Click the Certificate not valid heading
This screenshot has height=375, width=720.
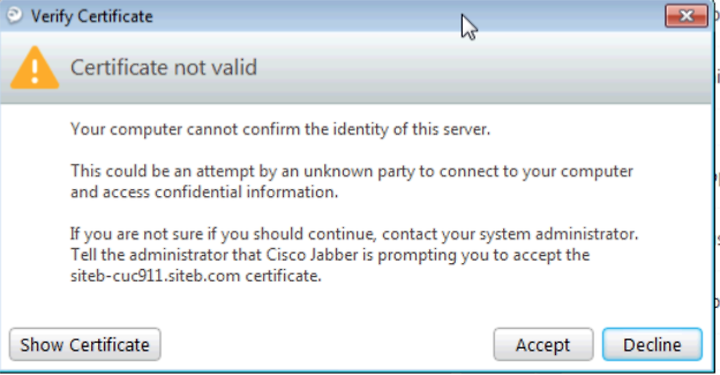[x=163, y=67]
